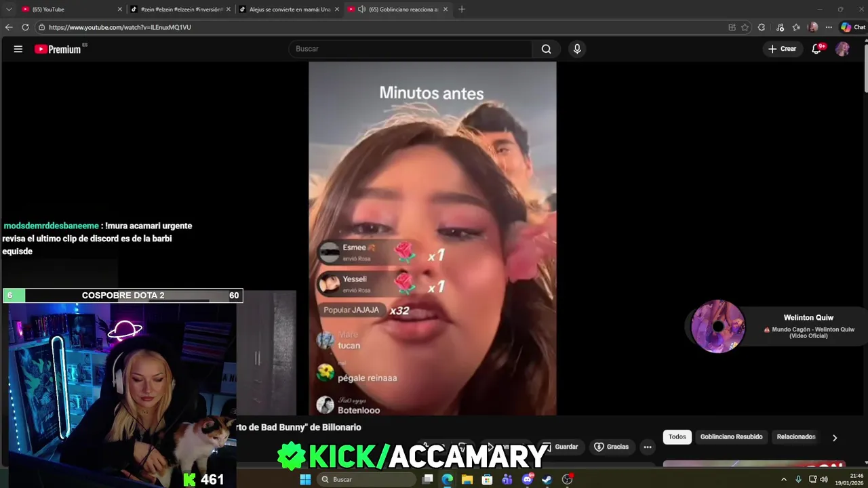Close the 'Alejus se convierte en mamá' tab
The height and width of the screenshot is (488, 868).
tap(337, 9)
